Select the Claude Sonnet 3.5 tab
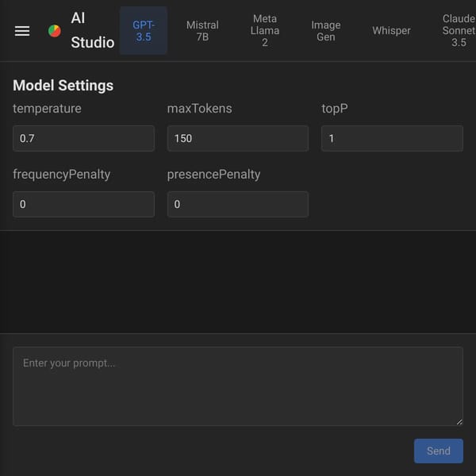476x476 pixels. click(x=459, y=31)
